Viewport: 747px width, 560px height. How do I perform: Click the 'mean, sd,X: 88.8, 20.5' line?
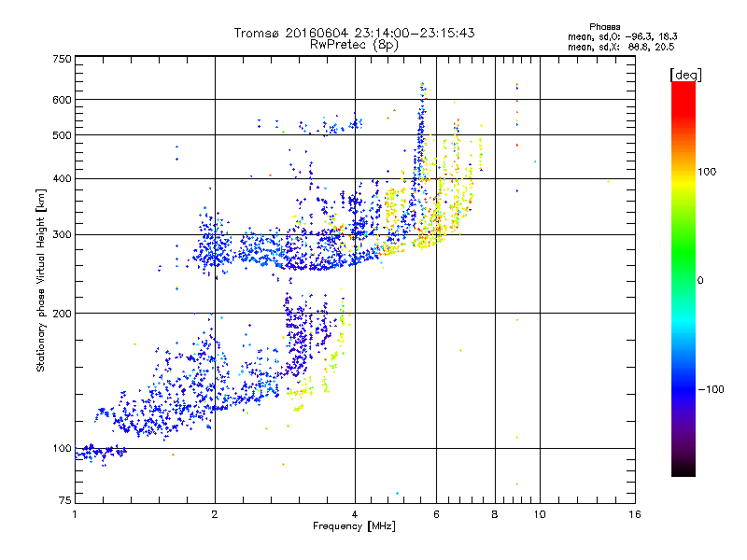click(621, 47)
